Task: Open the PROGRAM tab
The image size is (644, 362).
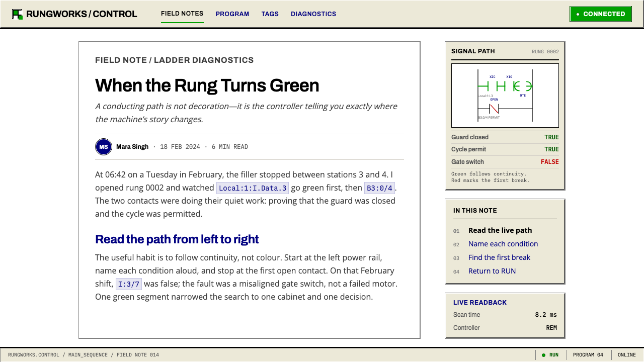Action: 232,14
